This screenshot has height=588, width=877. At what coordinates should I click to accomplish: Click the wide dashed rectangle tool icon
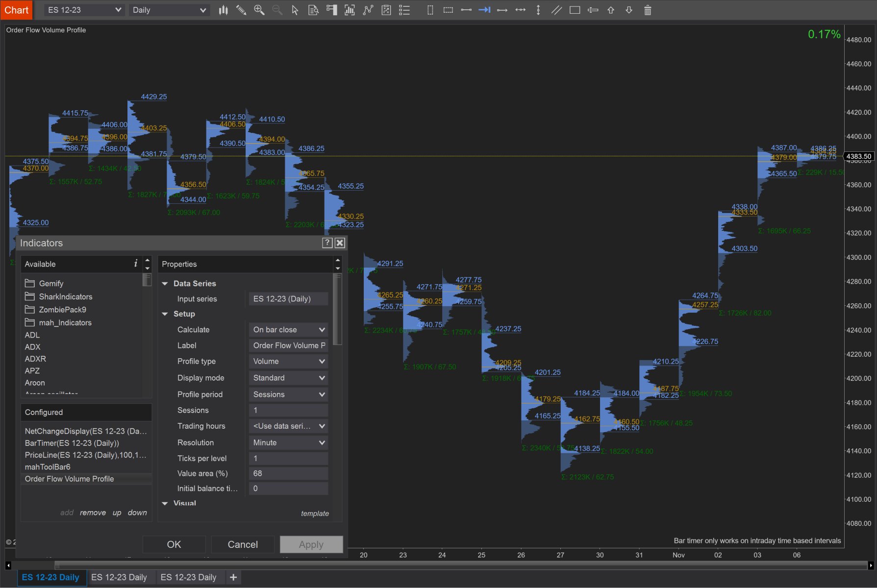click(x=448, y=10)
